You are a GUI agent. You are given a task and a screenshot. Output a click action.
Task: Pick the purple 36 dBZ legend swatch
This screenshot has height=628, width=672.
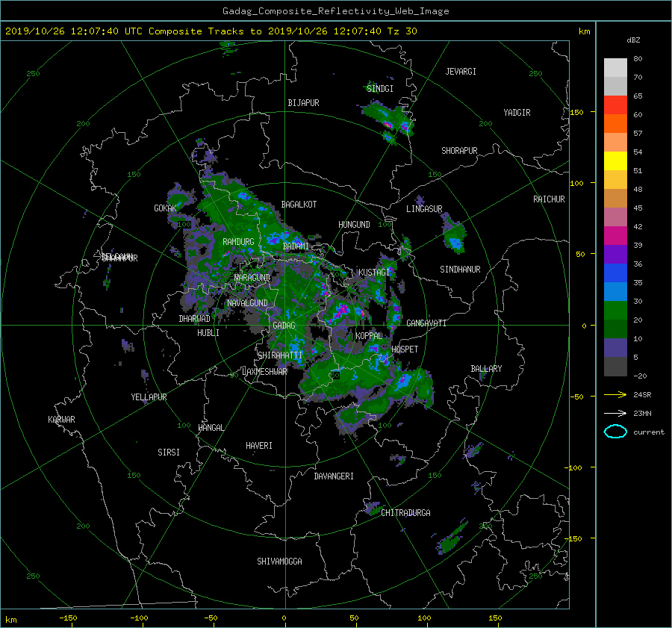[615, 255]
